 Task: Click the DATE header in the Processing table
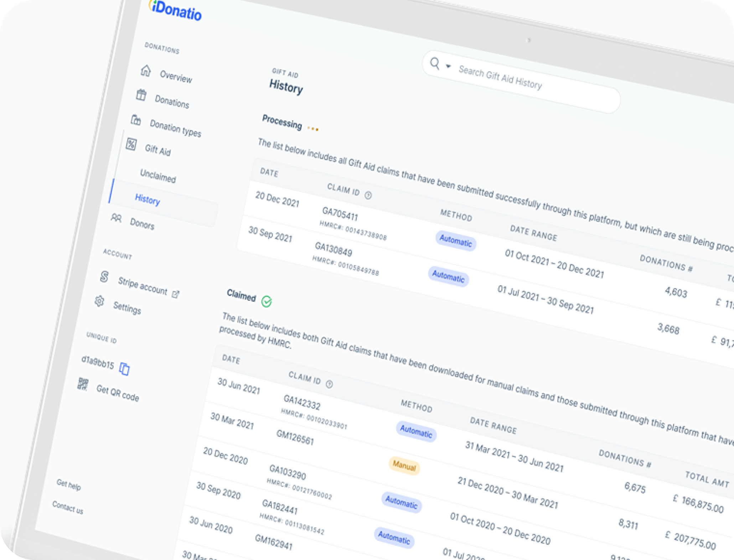pyautogui.click(x=269, y=172)
